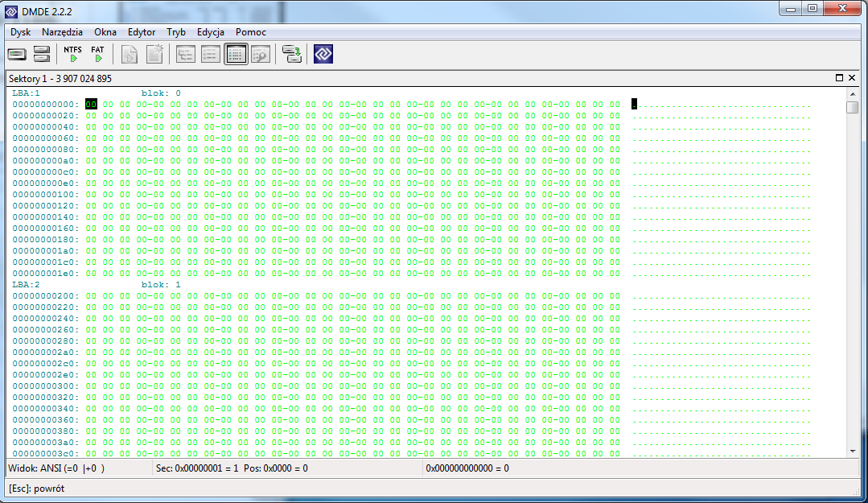Open the Dysk menu
868x503 pixels.
coord(20,32)
